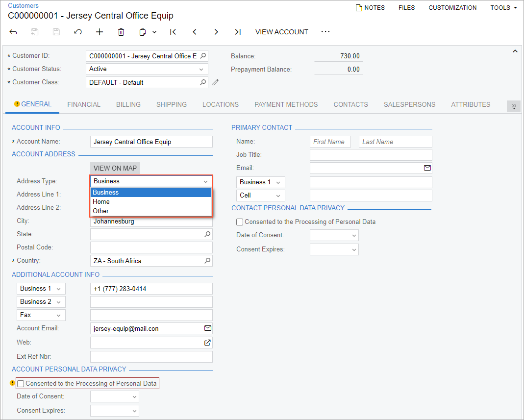Click the envelope icon in Account Email
The width and height of the screenshot is (524, 420).
tap(207, 328)
